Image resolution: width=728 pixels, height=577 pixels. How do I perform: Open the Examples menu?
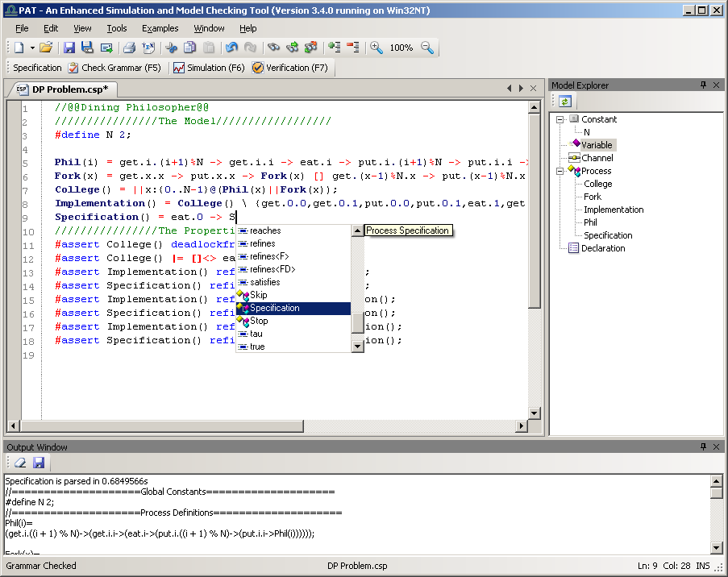point(160,27)
